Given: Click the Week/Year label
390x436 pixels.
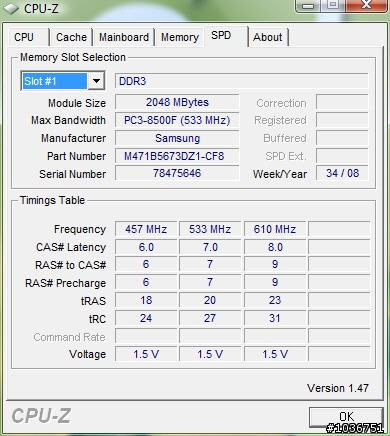Looking at the screenshot, I should click(280, 174).
